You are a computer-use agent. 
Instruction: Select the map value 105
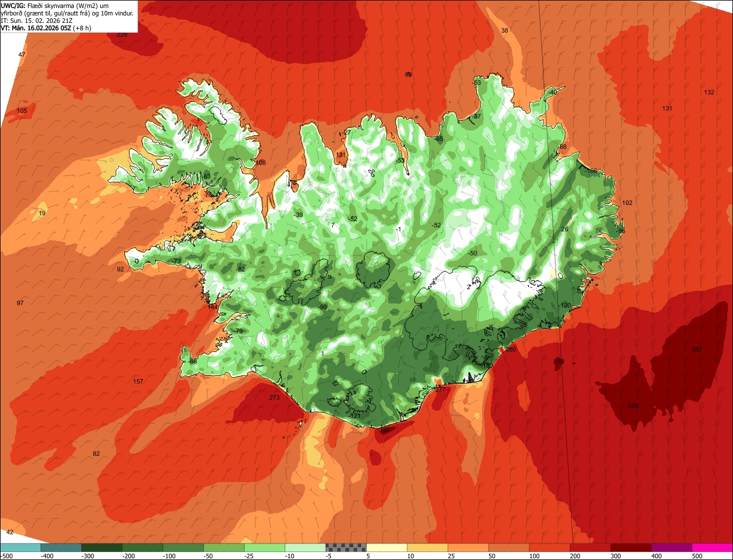coord(22,111)
